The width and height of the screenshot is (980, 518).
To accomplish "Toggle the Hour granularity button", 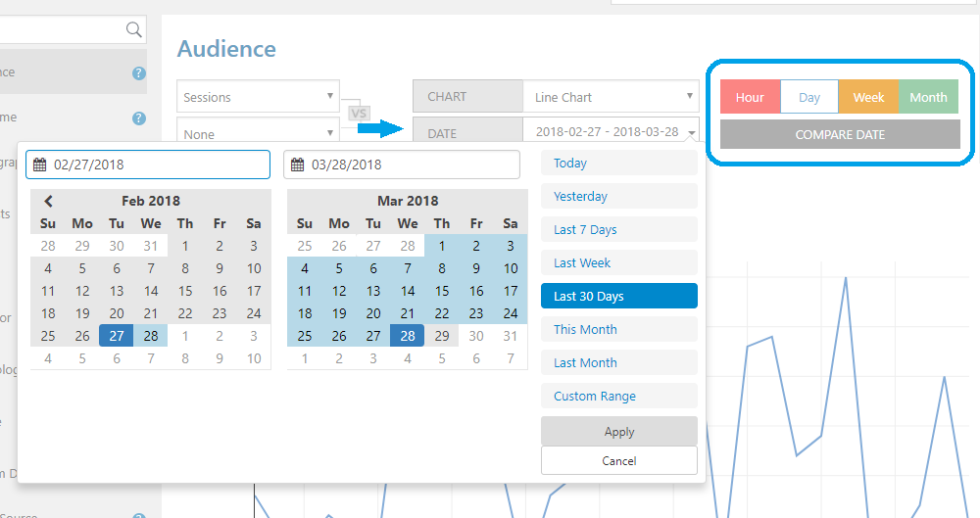I will click(x=750, y=97).
